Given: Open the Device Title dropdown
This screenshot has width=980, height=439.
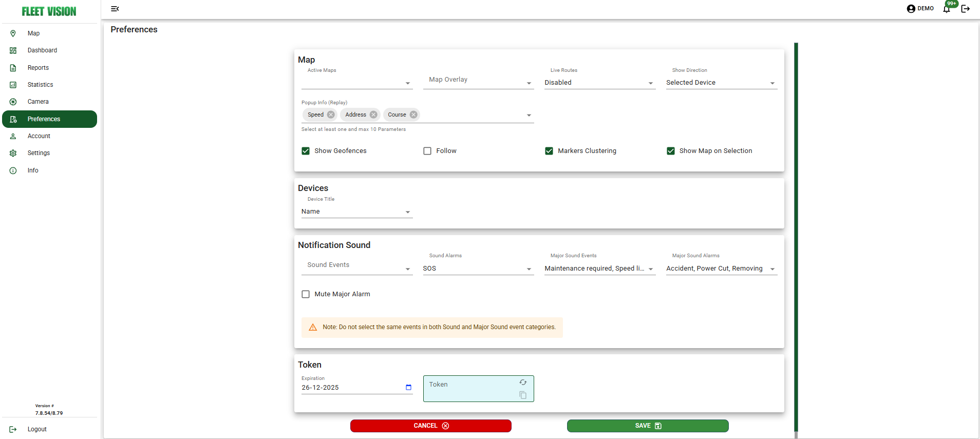Looking at the screenshot, I should (356, 212).
